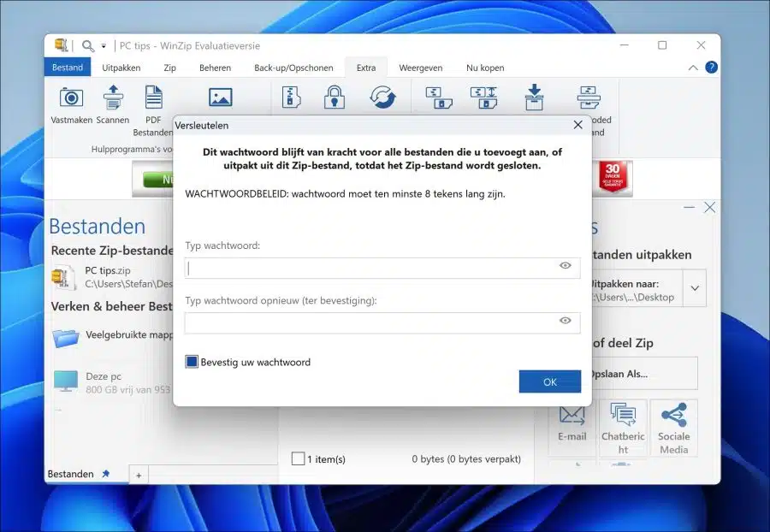Click the Typ wachtwoord input field
This screenshot has width=770, height=532.
click(x=382, y=268)
